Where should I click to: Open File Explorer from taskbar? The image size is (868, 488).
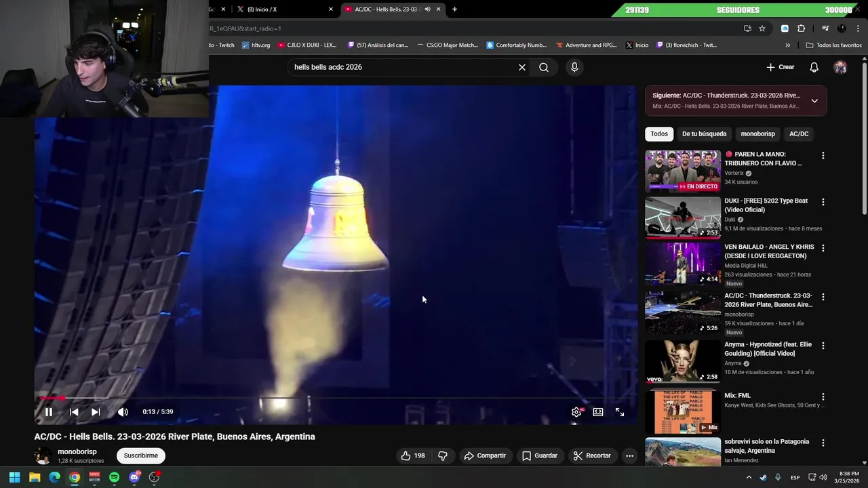[35, 477]
